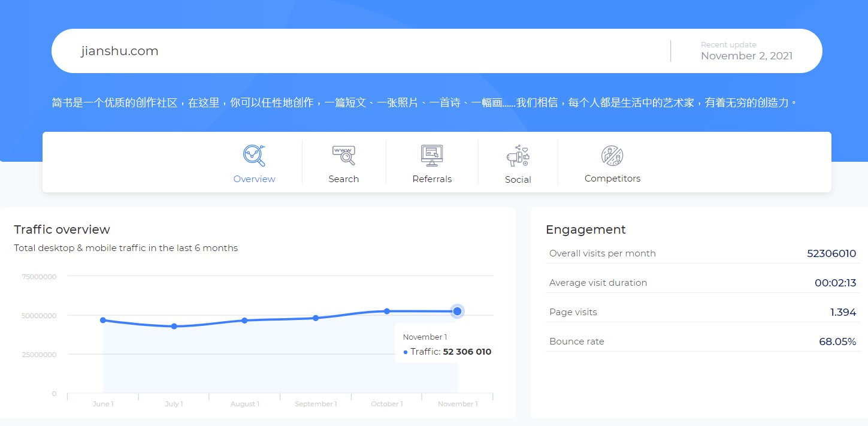Click the Search www magnifier icon
This screenshot has width=868, height=426.
tap(344, 155)
